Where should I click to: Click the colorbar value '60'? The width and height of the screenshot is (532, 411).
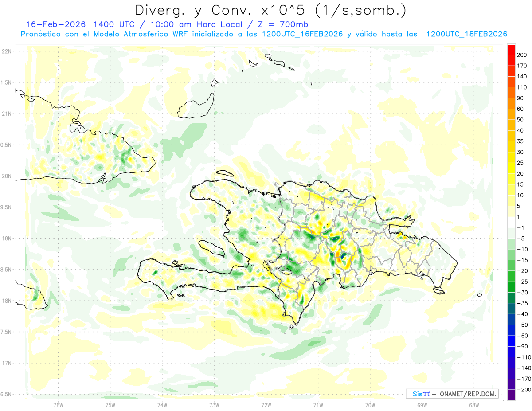click(520, 109)
